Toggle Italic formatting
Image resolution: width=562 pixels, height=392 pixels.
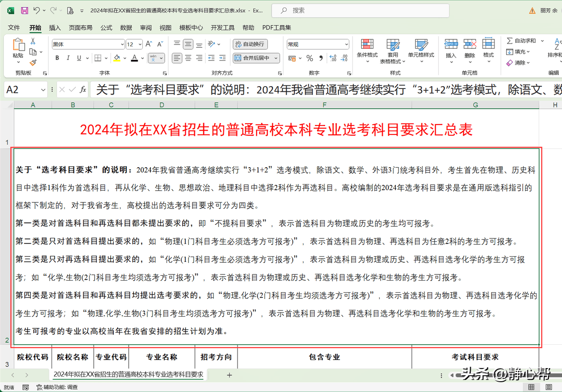(68, 58)
